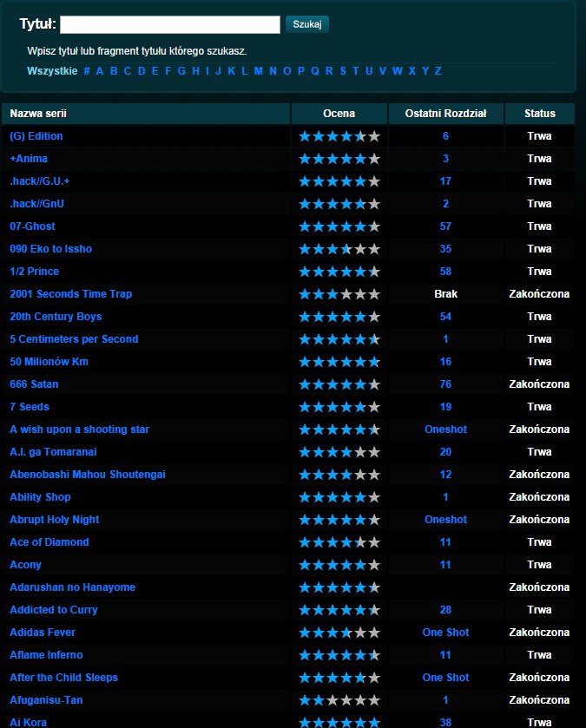
Task: Filter series by the # symbol
Action: [86, 71]
